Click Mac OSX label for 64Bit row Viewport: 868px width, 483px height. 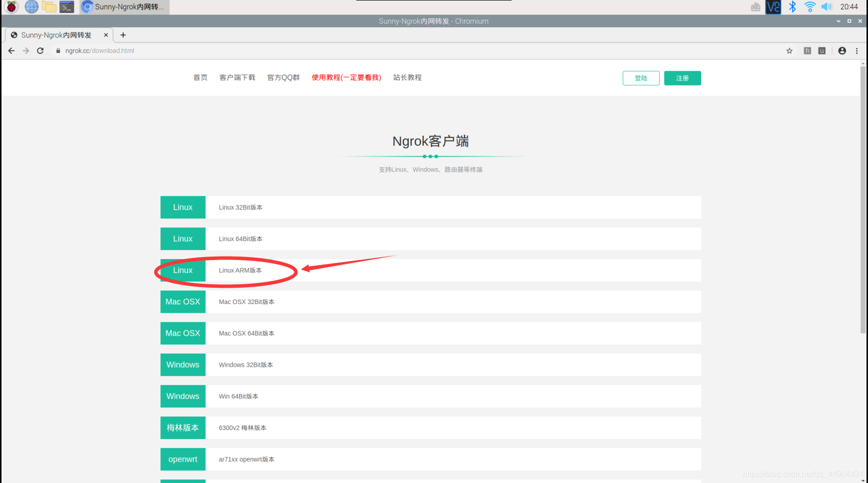[x=183, y=333]
